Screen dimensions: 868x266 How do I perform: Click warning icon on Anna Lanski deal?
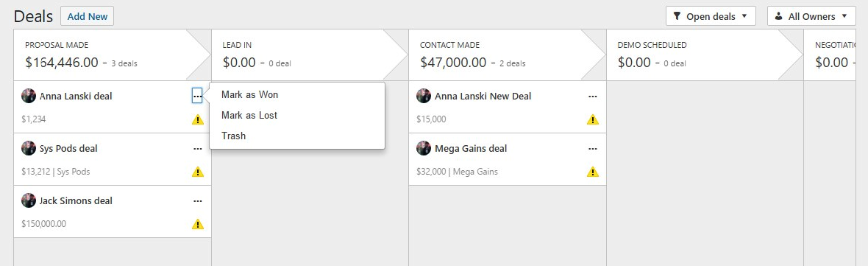click(x=198, y=119)
